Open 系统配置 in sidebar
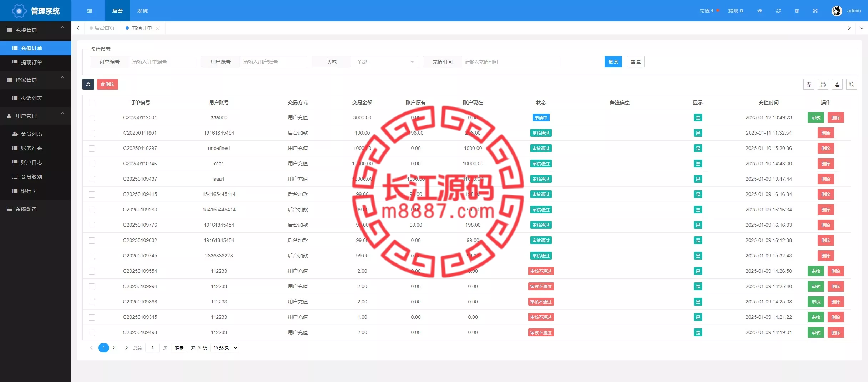This screenshot has width=868, height=382. [36, 209]
